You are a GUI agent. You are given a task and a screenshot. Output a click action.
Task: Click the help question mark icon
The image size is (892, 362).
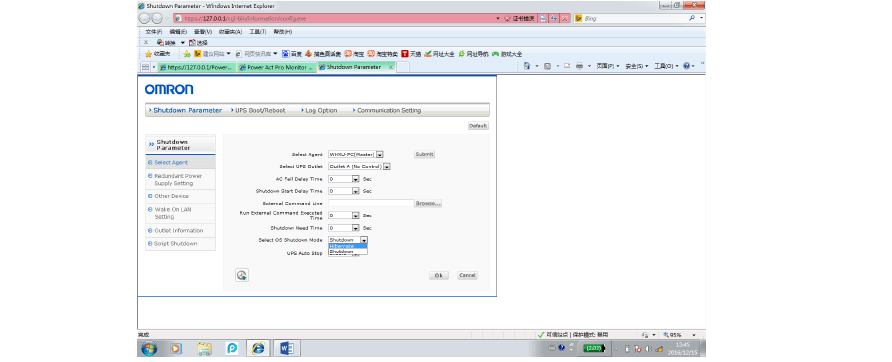[685, 66]
